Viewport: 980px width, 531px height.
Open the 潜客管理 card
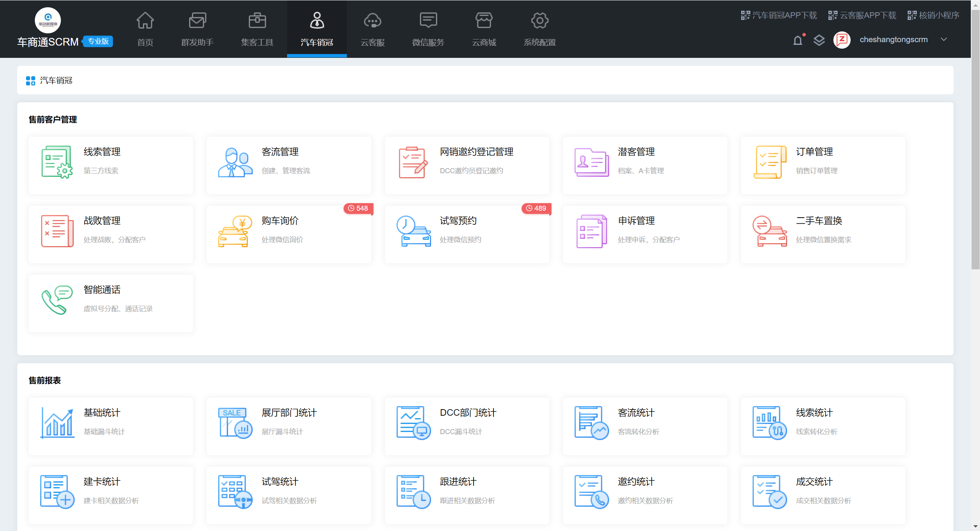645,166
